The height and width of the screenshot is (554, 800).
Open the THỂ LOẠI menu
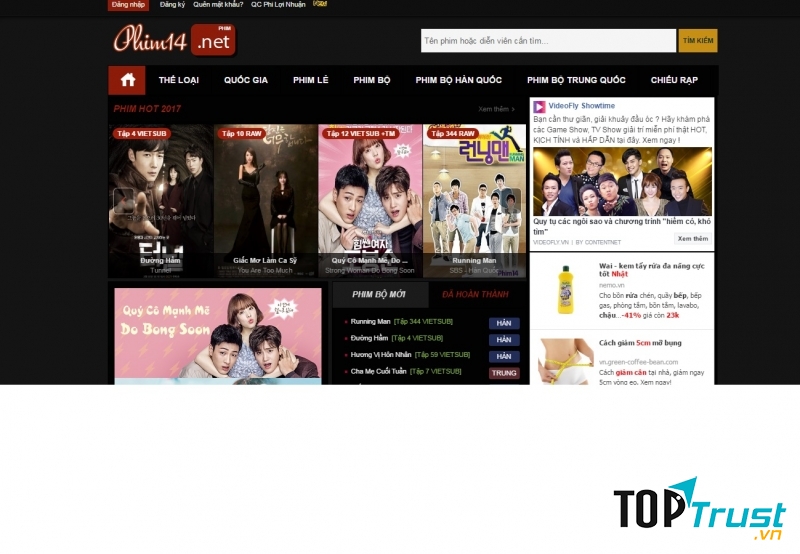(179, 80)
